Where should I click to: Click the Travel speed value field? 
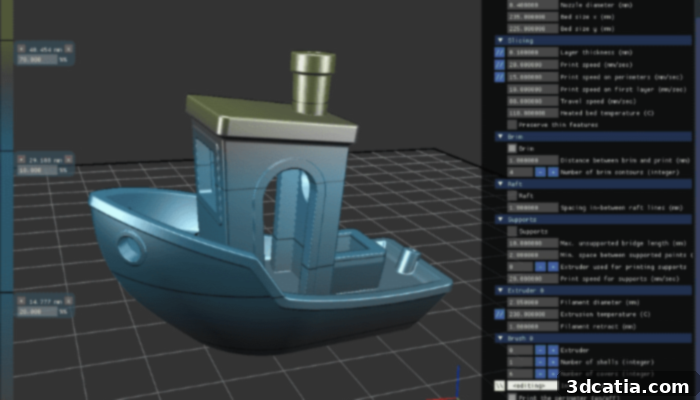(x=533, y=101)
